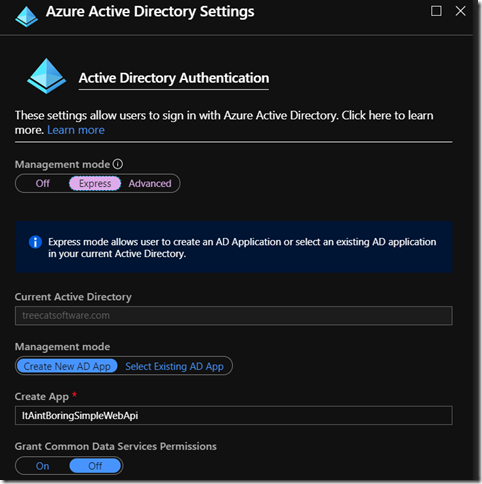Click the Express mode information banner text

(242, 248)
